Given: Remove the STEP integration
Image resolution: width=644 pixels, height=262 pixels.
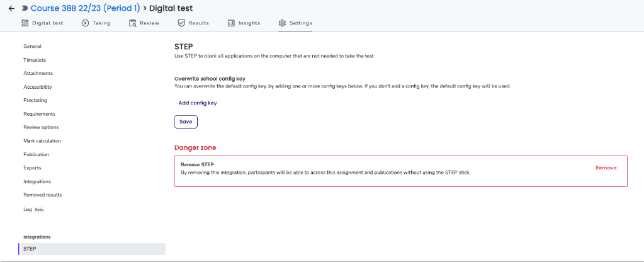Looking at the screenshot, I should click(606, 168).
